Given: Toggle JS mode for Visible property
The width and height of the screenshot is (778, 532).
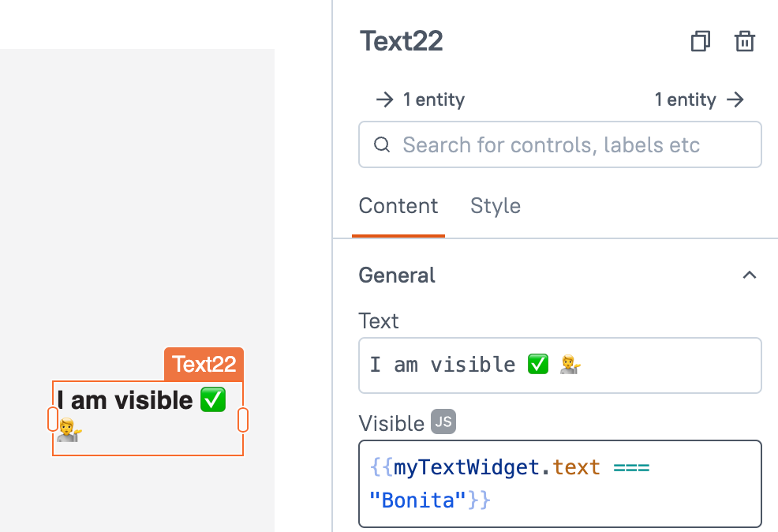Looking at the screenshot, I should click(443, 423).
